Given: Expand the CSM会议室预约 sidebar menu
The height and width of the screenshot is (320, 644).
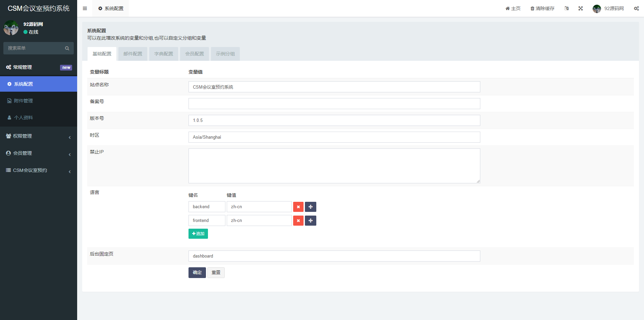Looking at the screenshot, I should click(x=39, y=170).
